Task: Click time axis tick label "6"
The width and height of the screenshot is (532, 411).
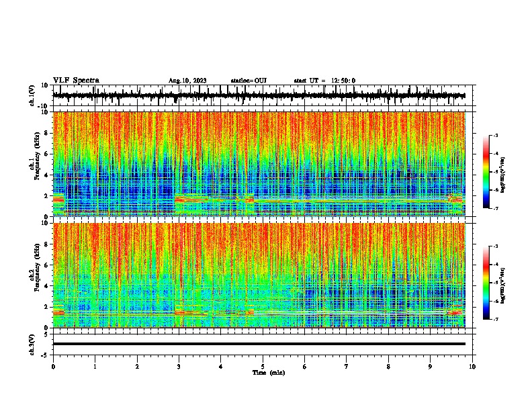Action: [x=305, y=367]
